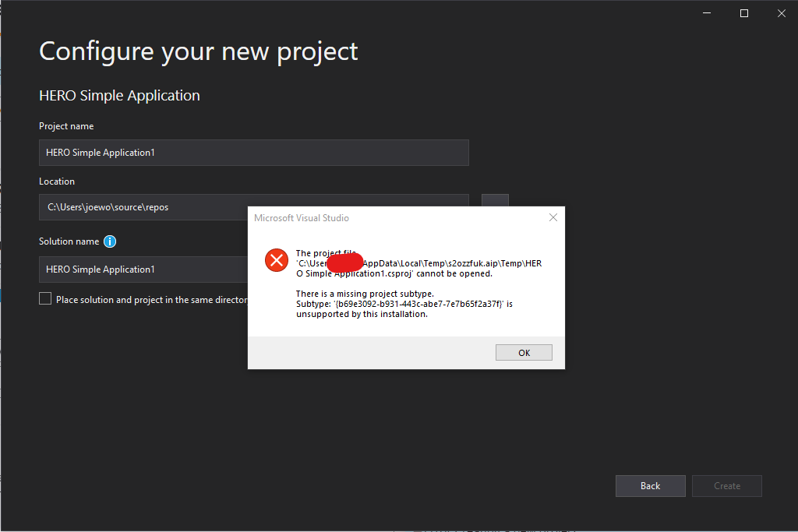Click the 'HERO Simple Application' template subtitle

click(x=119, y=96)
